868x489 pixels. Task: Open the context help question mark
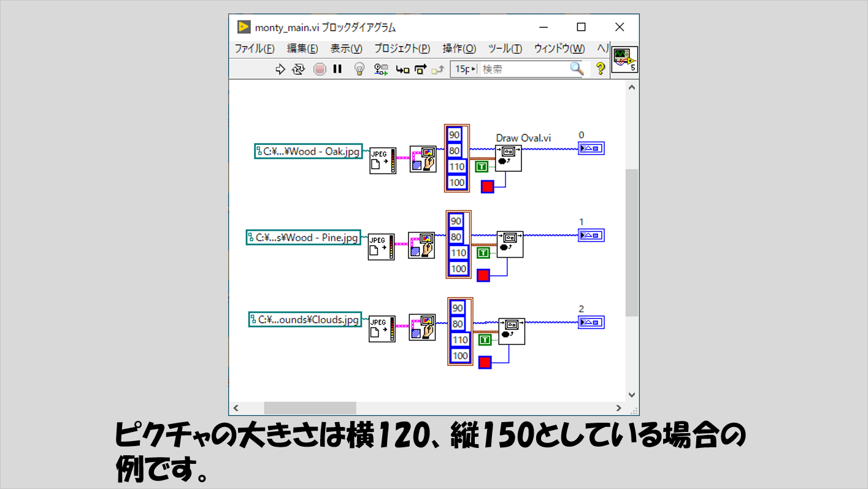click(x=600, y=69)
